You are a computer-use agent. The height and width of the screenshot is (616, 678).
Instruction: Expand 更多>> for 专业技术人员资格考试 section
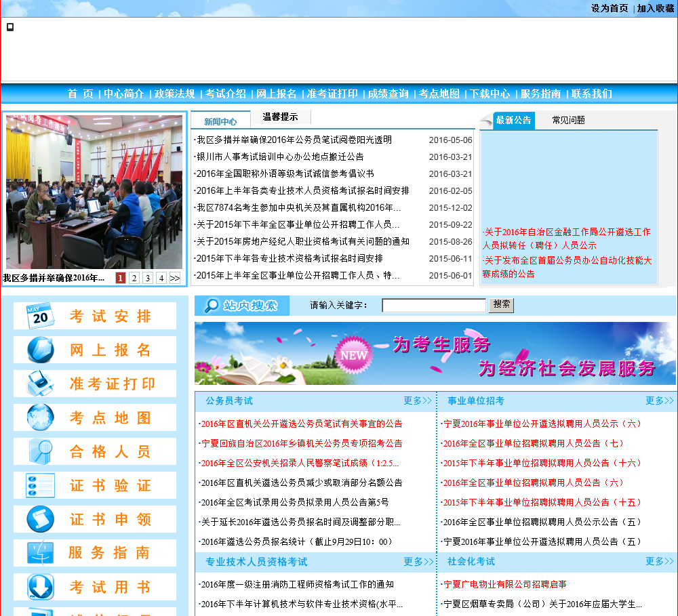click(418, 562)
